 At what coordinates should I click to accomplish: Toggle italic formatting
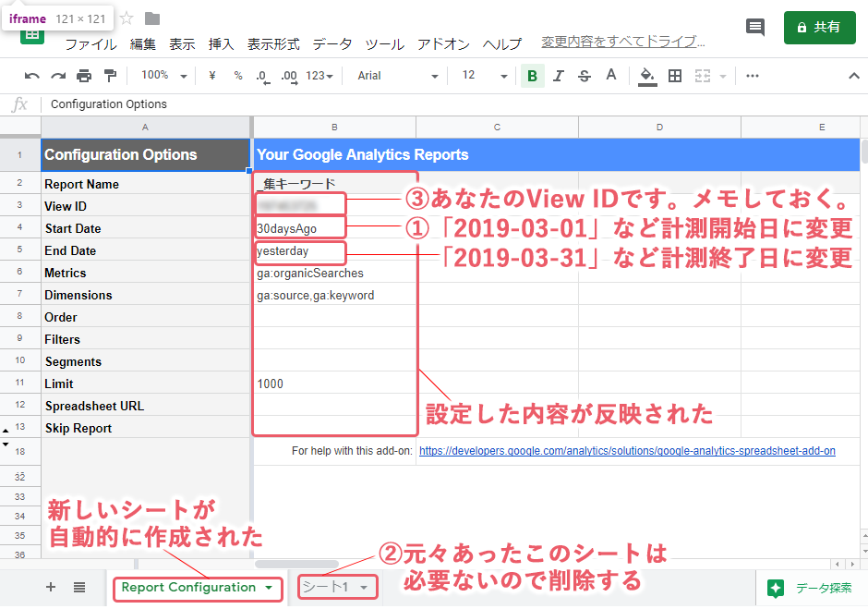point(559,76)
